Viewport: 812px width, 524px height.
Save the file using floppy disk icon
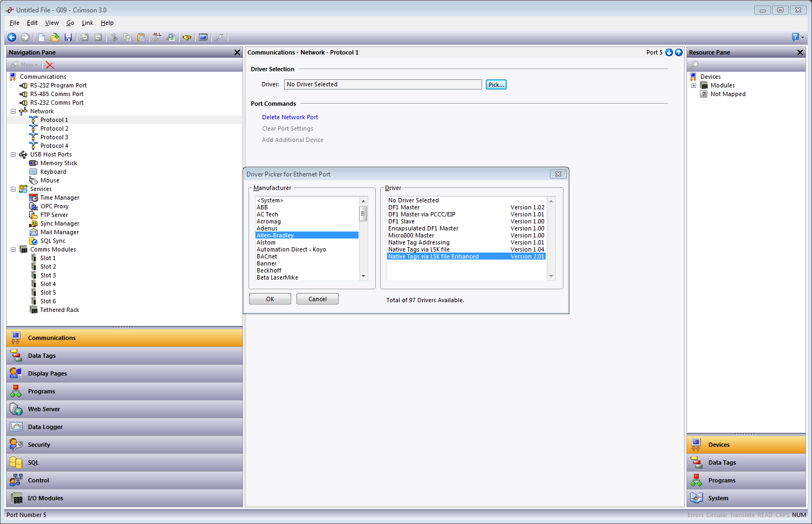coord(68,37)
